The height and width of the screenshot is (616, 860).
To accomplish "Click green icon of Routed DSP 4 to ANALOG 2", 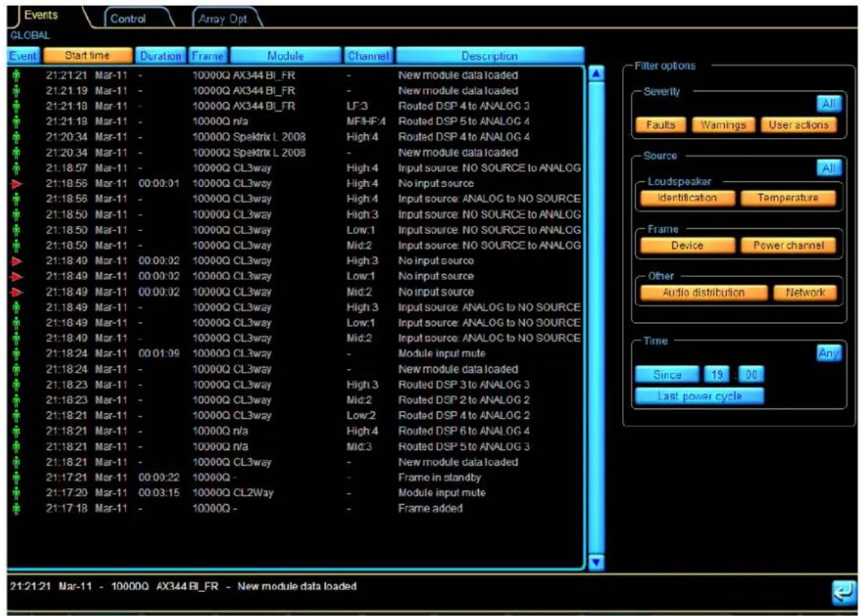I will pos(16,416).
